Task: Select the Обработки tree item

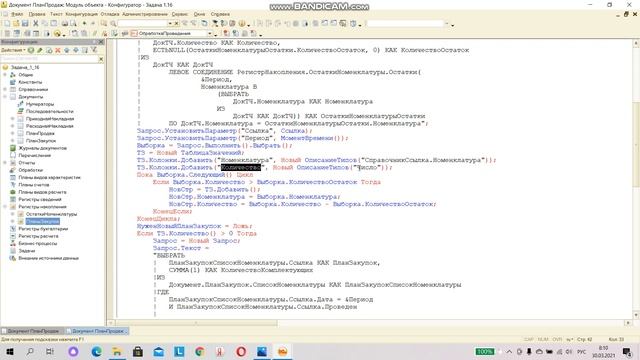Action: [31, 170]
